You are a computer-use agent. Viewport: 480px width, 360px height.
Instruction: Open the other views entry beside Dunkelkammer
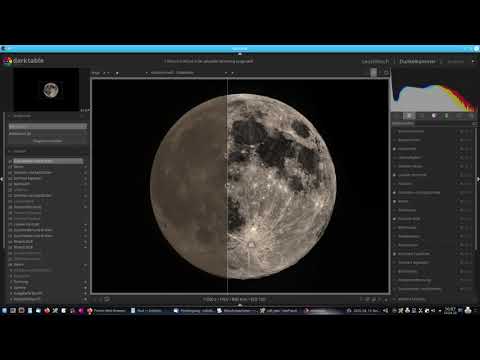[455, 62]
